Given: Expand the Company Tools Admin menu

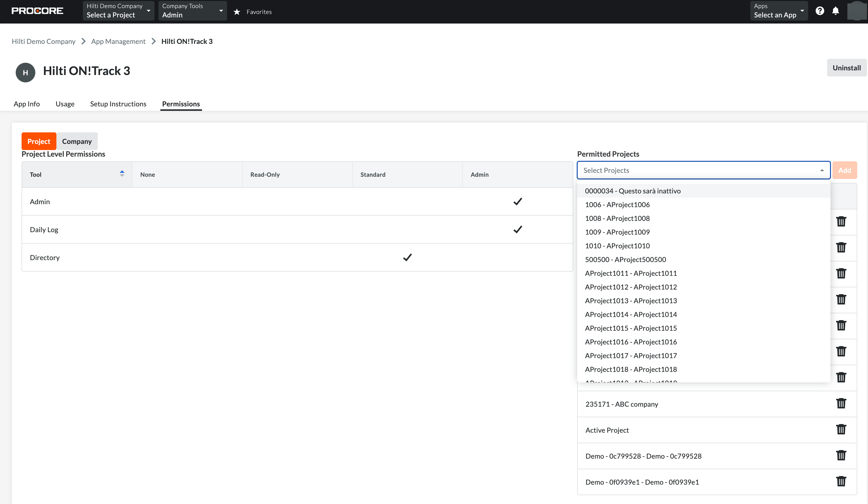Looking at the screenshot, I should pos(192,11).
